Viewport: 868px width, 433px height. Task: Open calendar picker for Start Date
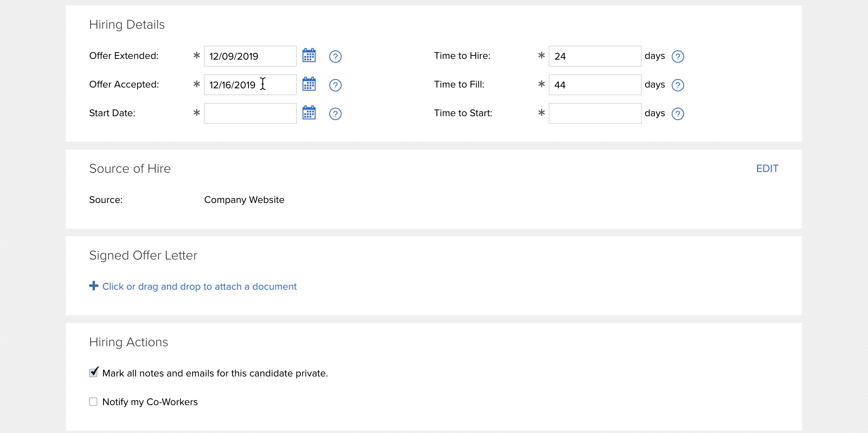309,113
